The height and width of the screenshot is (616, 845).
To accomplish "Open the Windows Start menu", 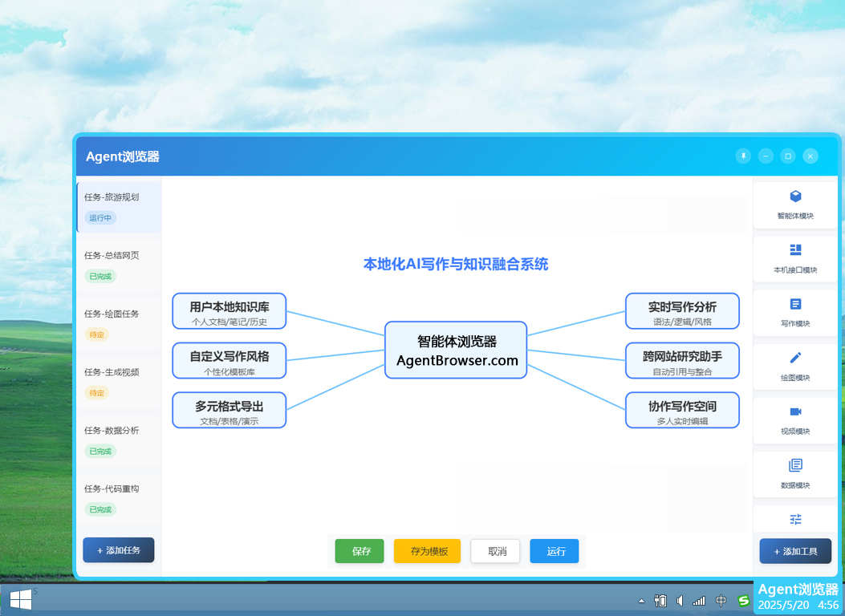I will 21,599.
